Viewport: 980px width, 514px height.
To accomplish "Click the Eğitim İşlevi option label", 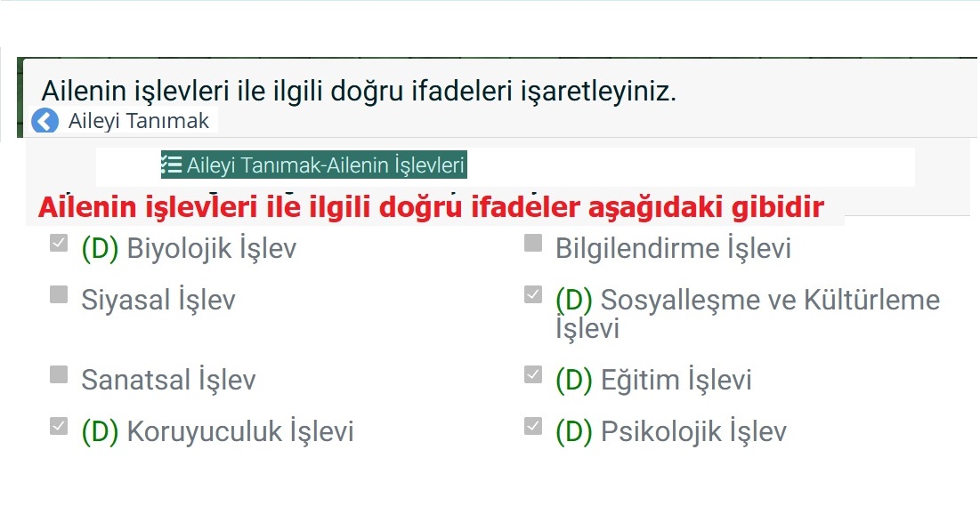I will click(x=676, y=381).
